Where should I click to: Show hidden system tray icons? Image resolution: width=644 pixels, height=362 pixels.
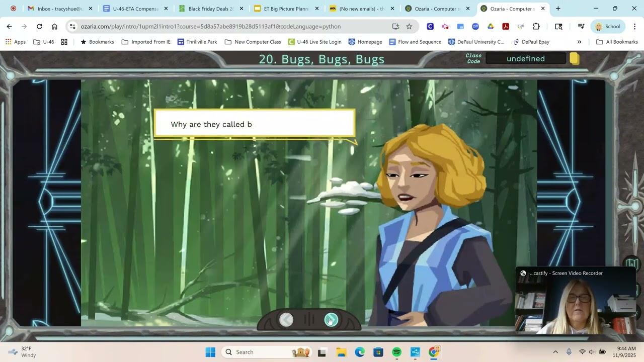(555, 352)
